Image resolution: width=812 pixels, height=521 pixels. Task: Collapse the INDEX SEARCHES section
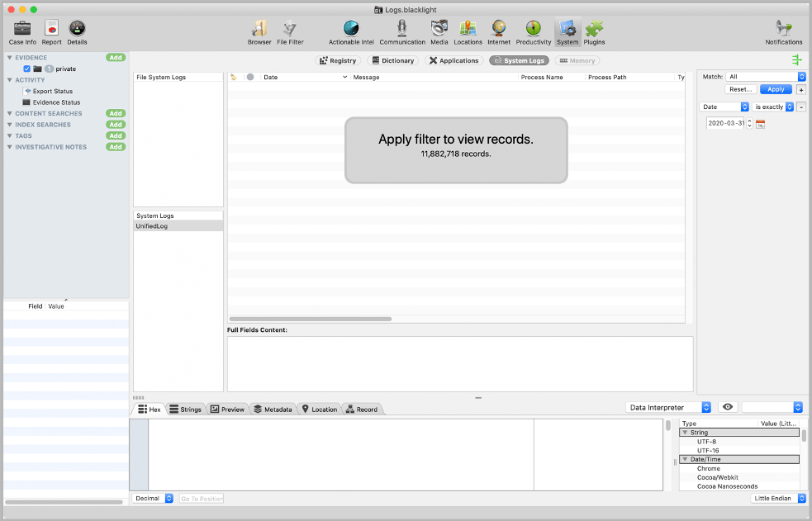click(9, 125)
